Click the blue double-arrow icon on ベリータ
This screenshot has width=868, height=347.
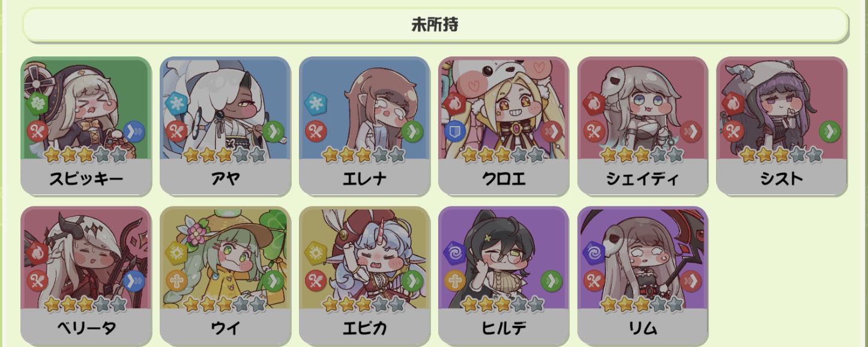[x=133, y=280]
